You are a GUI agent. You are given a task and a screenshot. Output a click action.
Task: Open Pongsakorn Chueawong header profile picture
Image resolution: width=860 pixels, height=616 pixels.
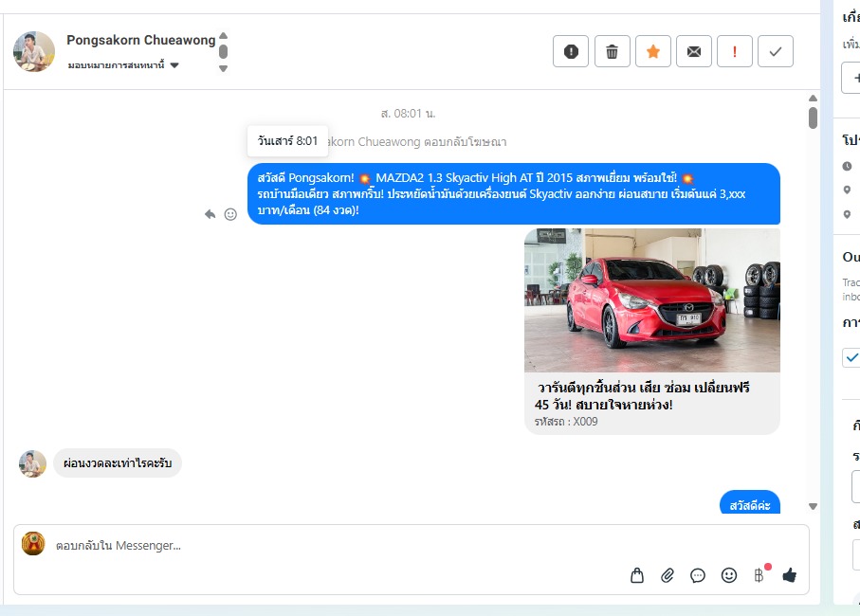coord(34,51)
